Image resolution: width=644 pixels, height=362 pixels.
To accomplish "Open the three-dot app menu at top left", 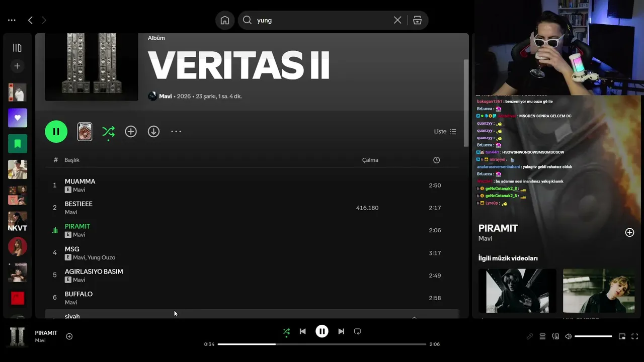I will pyautogui.click(x=12, y=20).
